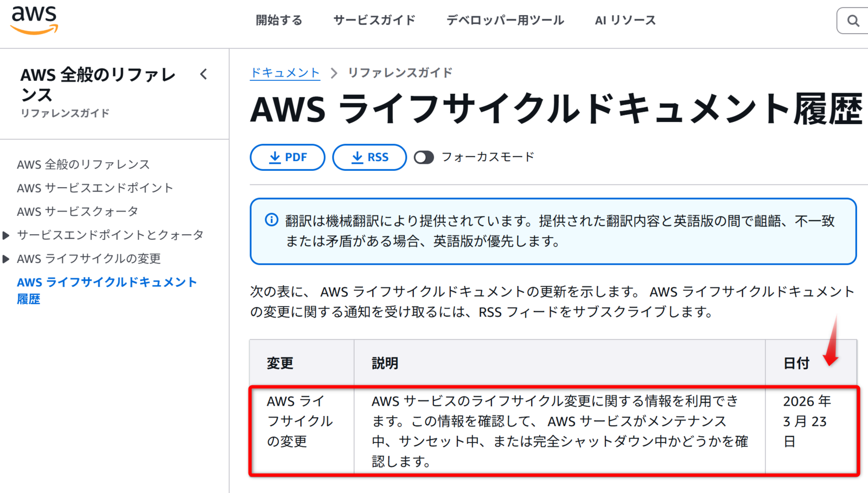Viewport: 868px width, 493px height.
Task: Open AWS サービスエンドポイント sidebar link
Action: (x=95, y=188)
